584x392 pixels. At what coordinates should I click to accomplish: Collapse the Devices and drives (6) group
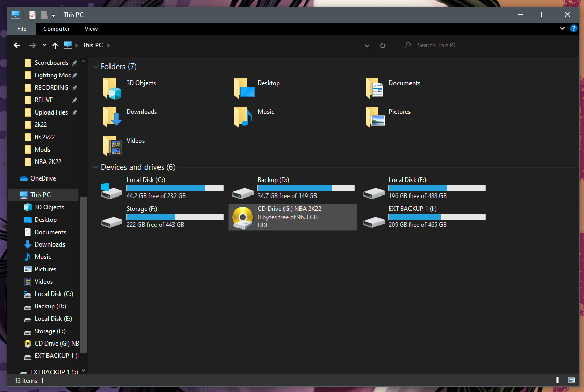pos(96,167)
